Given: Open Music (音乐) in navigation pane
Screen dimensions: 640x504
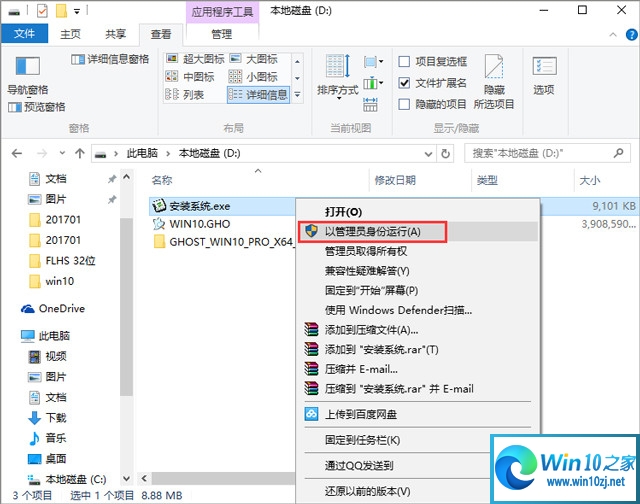Looking at the screenshot, I should click(47, 438).
